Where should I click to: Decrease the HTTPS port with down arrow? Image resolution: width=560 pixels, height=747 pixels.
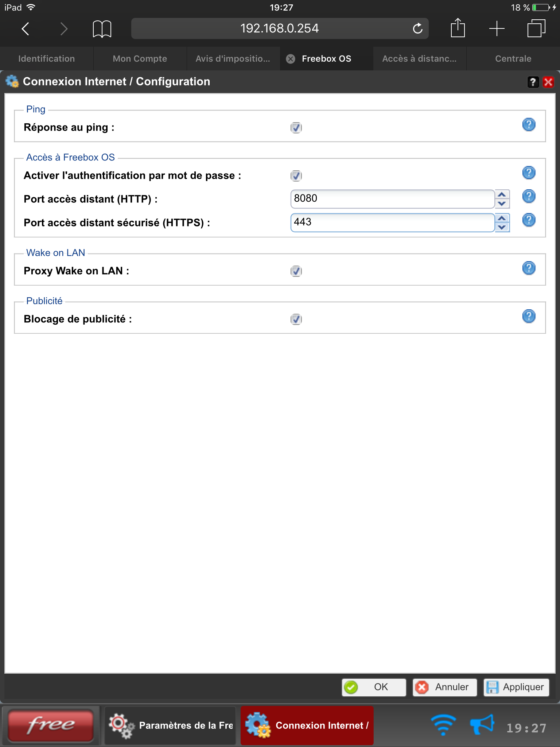coord(502,227)
